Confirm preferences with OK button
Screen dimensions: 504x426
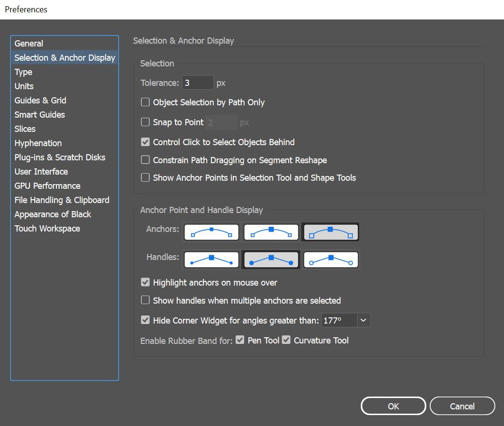pyautogui.click(x=393, y=406)
